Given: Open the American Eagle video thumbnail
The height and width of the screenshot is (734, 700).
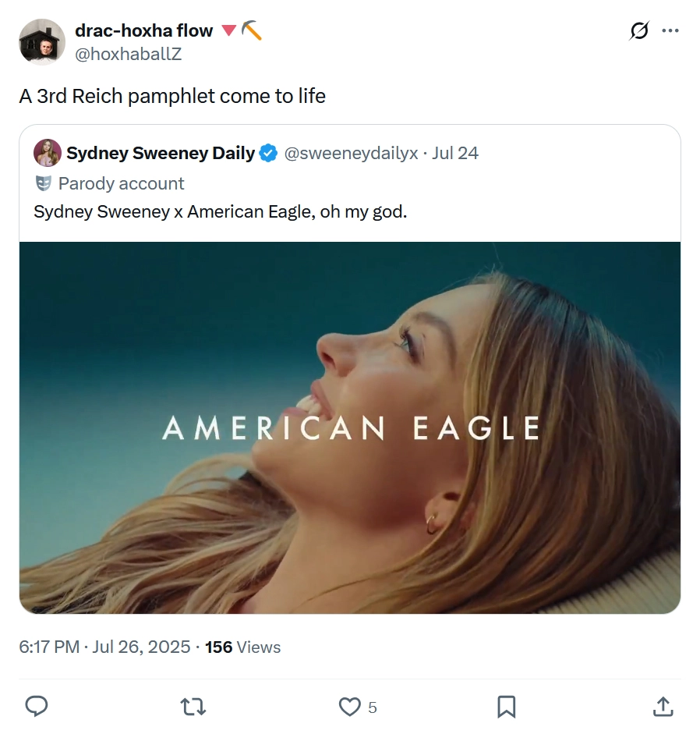Looking at the screenshot, I should pos(350,428).
